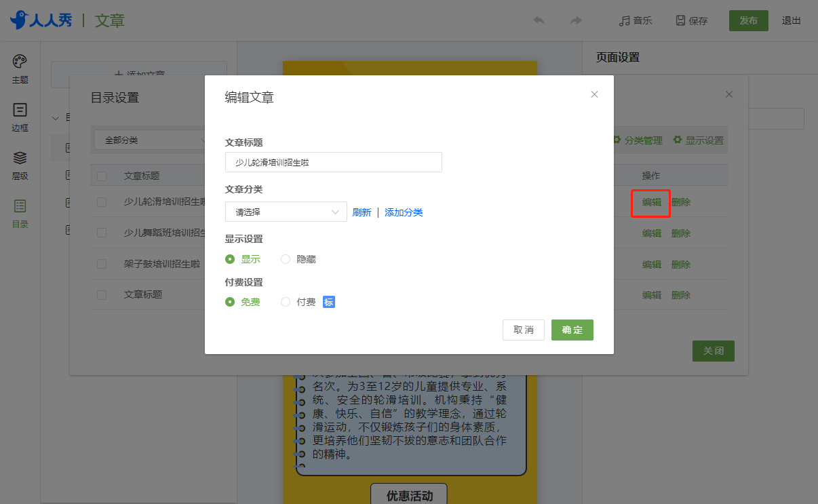This screenshot has width=818, height=504.
Task: Collapse the 目录 tree chevron in left panel
Action: tap(56, 118)
